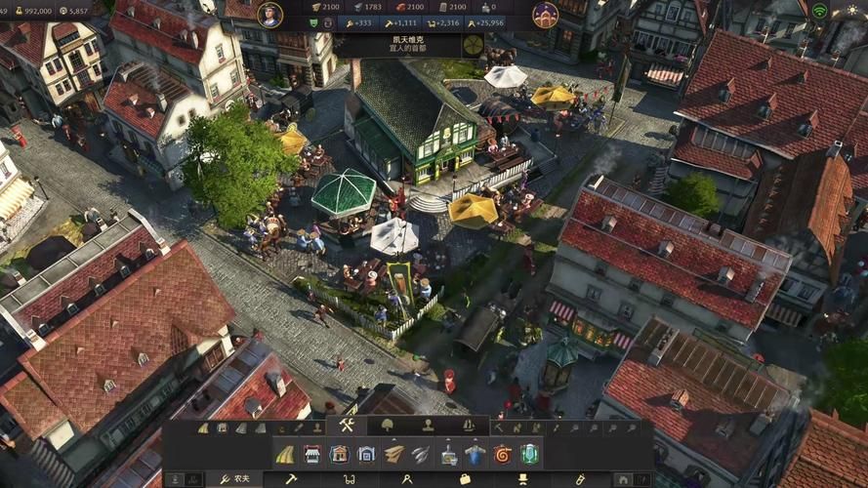Click the house filter button at bottom right

(x=623, y=479)
